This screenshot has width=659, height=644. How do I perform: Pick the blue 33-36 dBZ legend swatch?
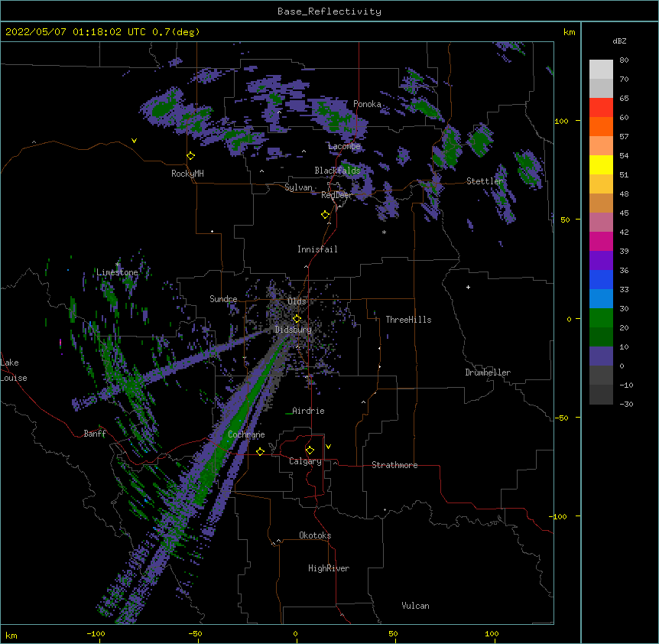tap(601, 279)
